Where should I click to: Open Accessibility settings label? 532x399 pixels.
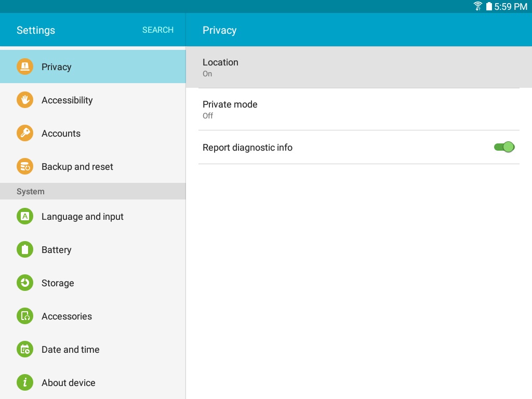pyautogui.click(x=67, y=100)
